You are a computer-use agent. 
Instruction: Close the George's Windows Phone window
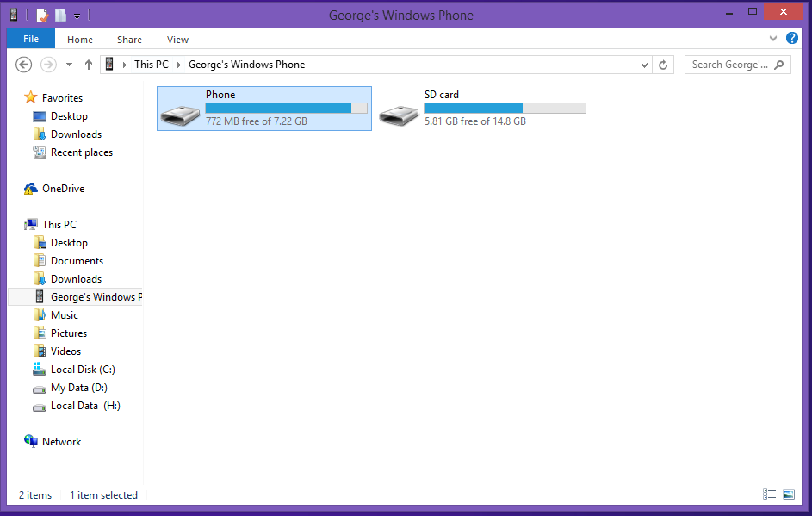tap(783, 11)
